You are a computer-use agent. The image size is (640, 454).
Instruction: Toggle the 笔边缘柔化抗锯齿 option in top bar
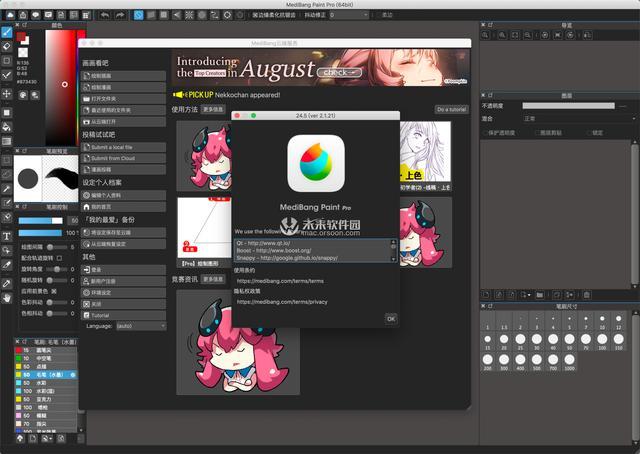point(273,15)
